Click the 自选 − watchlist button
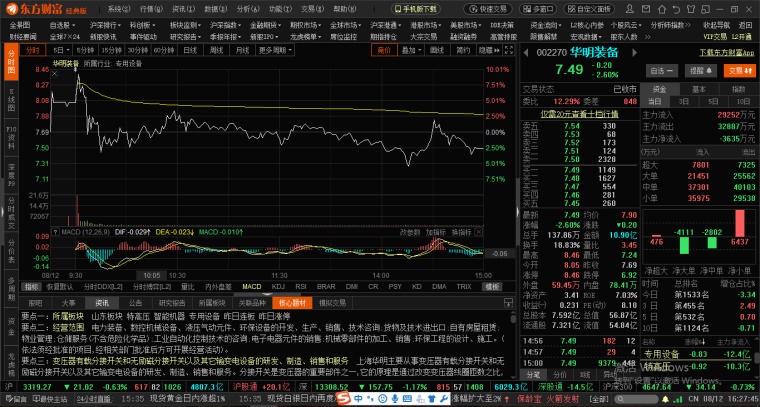The width and height of the screenshot is (760, 407). pyautogui.click(x=662, y=71)
